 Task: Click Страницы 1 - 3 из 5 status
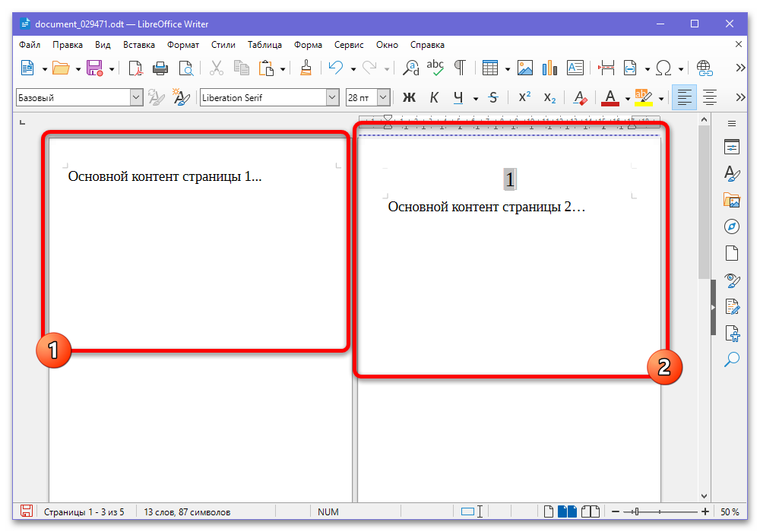tap(84, 511)
